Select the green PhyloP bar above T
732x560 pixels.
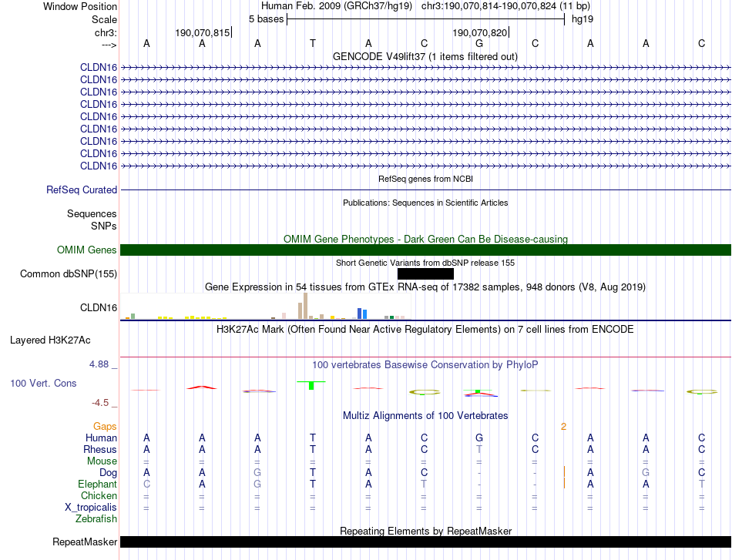click(311, 385)
